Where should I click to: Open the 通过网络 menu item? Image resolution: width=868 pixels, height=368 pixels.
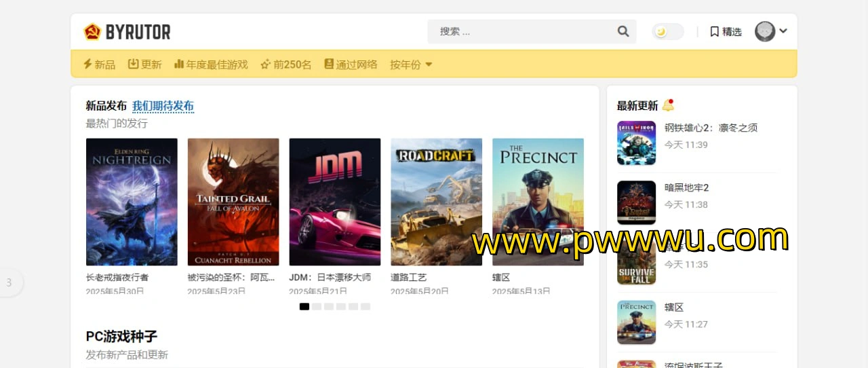[x=351, y=65]
